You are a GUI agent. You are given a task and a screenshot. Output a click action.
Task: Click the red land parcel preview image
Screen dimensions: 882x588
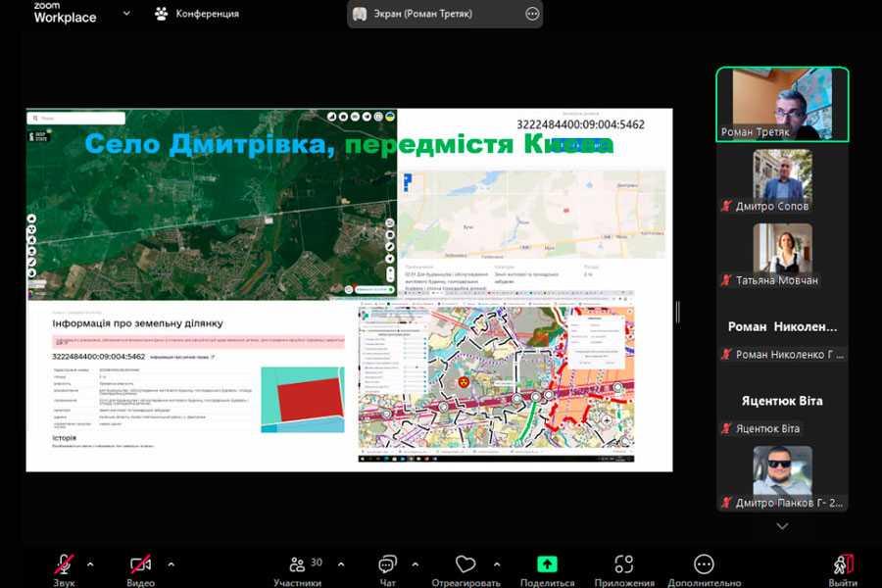(x=303, y=400)
